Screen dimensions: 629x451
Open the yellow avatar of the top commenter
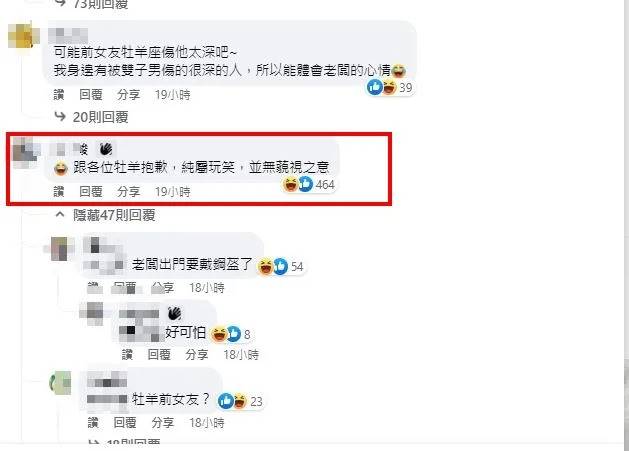pos(24,36)
